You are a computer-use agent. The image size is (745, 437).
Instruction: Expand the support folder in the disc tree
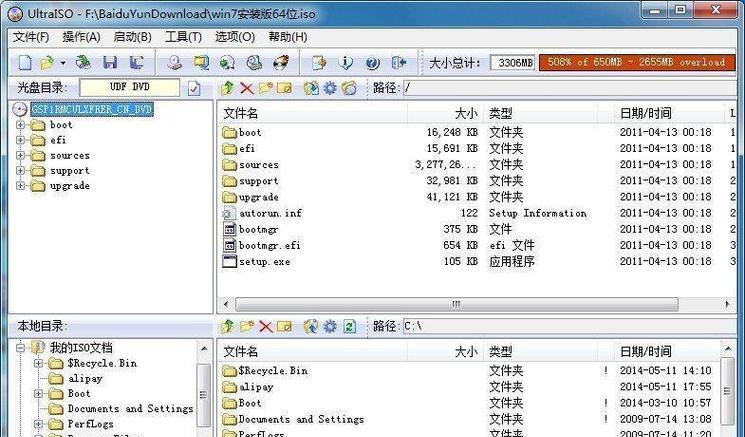click(20, 171)
